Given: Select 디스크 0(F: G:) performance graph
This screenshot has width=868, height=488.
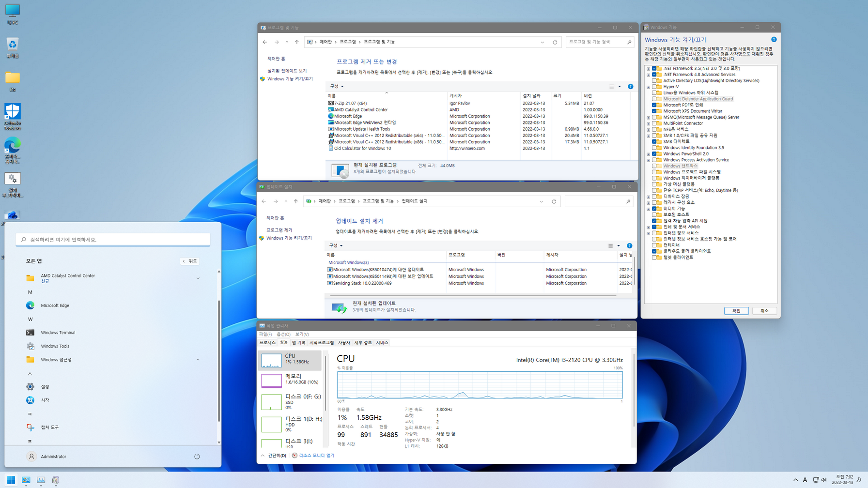Looking at the screenshot, I should coord(290,402).
